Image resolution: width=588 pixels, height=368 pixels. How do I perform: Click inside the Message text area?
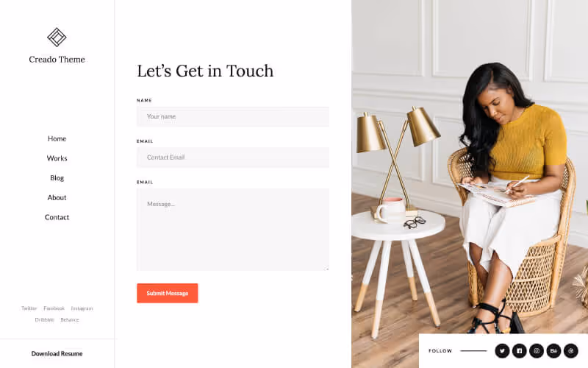(x=233, y=230)
